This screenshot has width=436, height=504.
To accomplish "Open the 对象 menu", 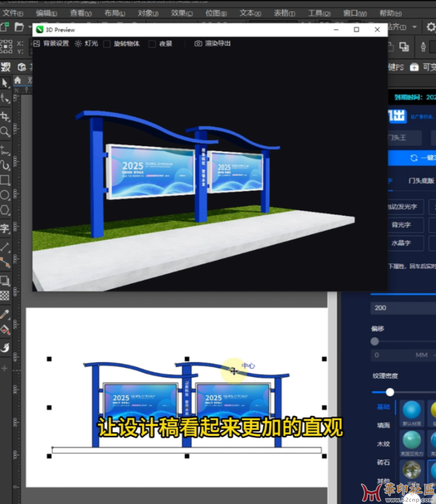I will tap(148, 13).
